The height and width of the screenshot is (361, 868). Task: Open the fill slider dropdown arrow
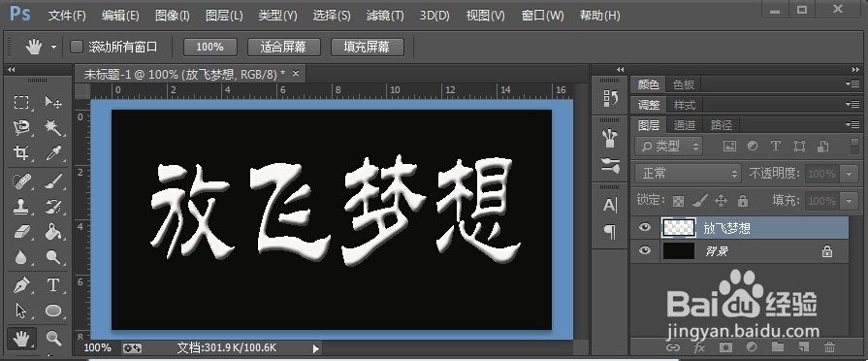point(849,201)
